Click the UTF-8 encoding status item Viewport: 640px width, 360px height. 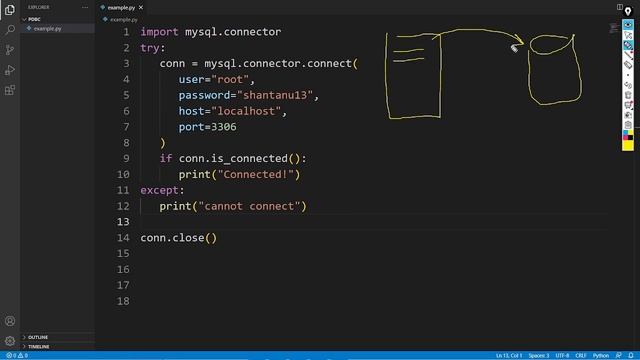[562, 356]
